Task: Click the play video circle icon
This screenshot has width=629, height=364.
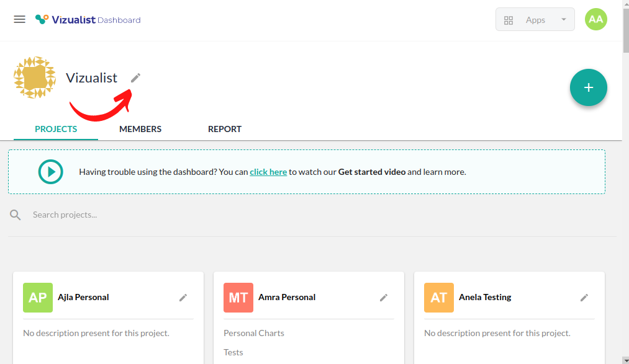Action: [51, 172]
